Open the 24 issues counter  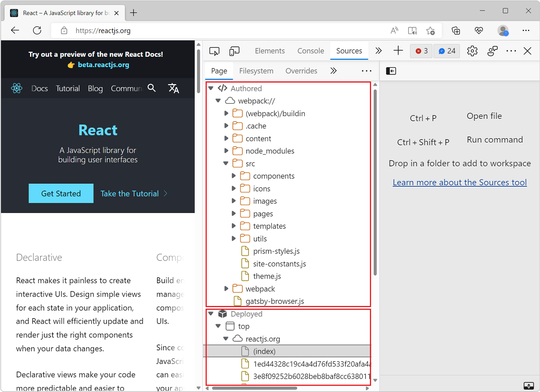[x=446, y=51]
